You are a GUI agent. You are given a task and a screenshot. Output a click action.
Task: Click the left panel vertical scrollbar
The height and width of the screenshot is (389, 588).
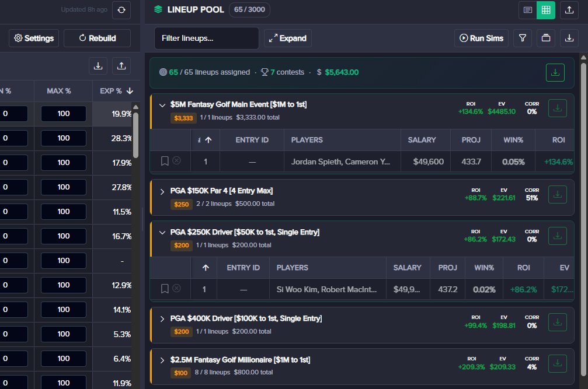pos(135,135)
